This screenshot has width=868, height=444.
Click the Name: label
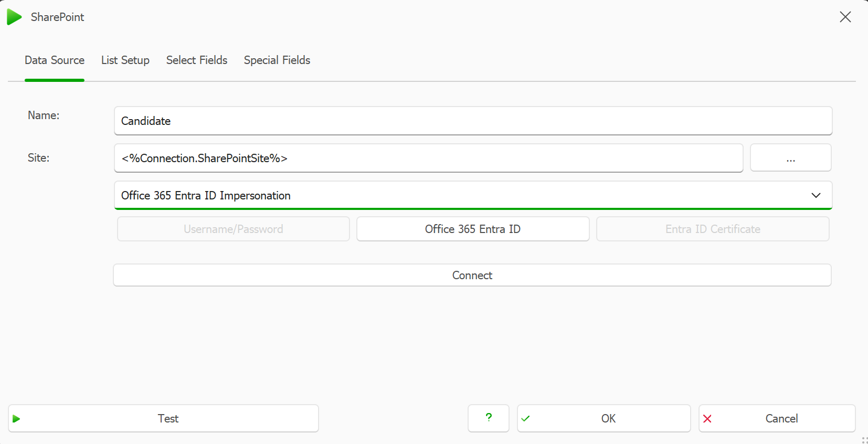coord(44,115)
